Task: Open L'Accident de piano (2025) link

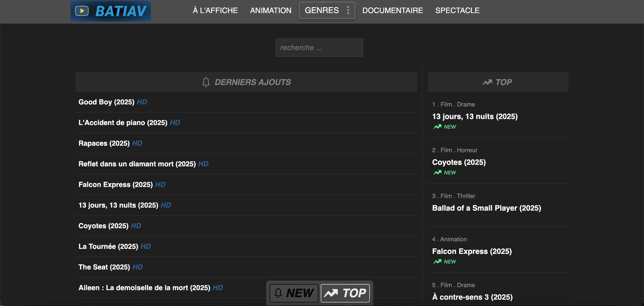Action: [123, 123]
